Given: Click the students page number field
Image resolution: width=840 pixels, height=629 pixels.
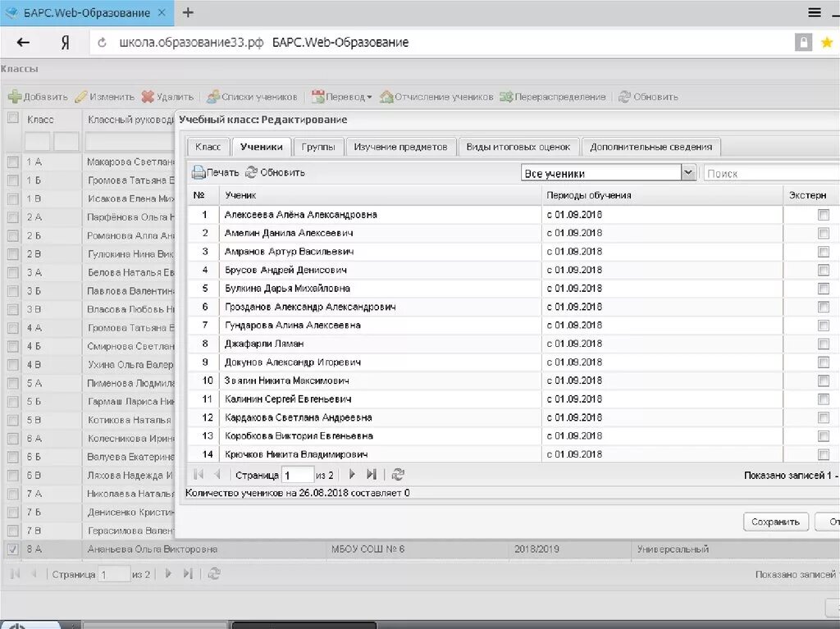Looking at the screenshot, I should (x=298, y=475).
